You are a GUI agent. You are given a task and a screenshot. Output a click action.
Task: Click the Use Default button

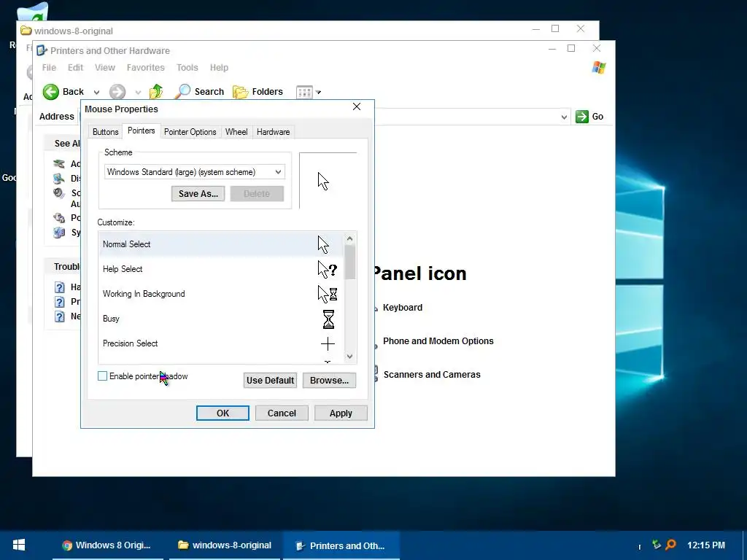270,381
